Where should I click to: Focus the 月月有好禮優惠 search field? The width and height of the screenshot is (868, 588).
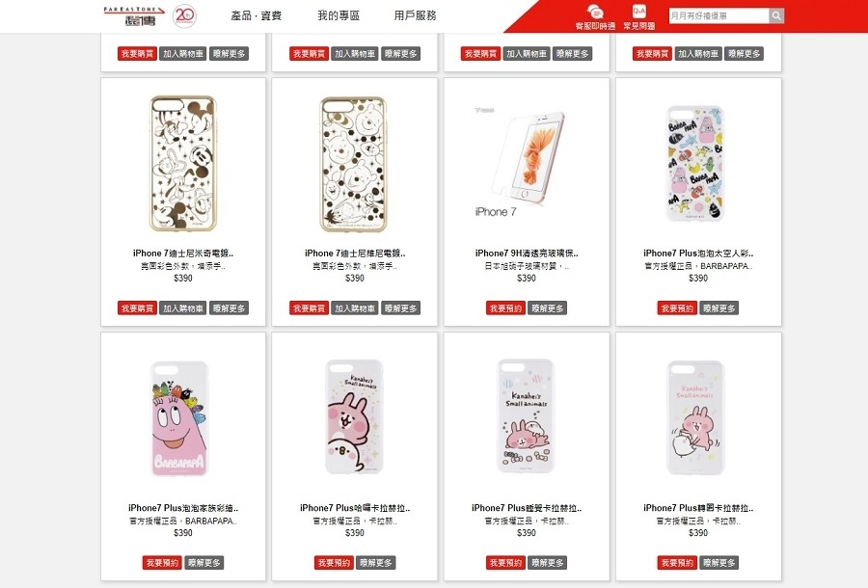[x=719, y=15]
